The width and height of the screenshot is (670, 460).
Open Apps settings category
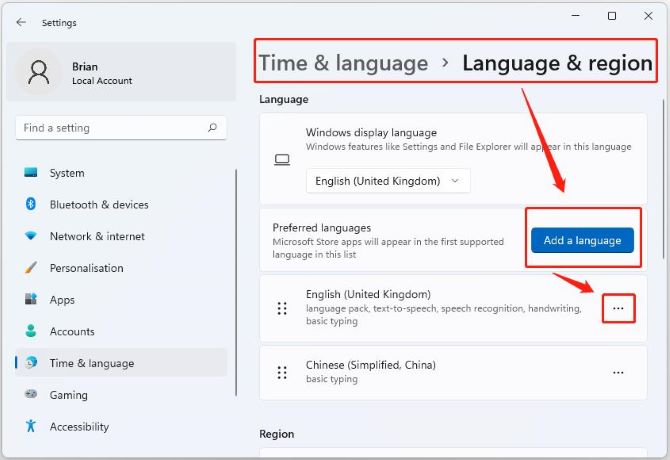(x=121, y=299)
